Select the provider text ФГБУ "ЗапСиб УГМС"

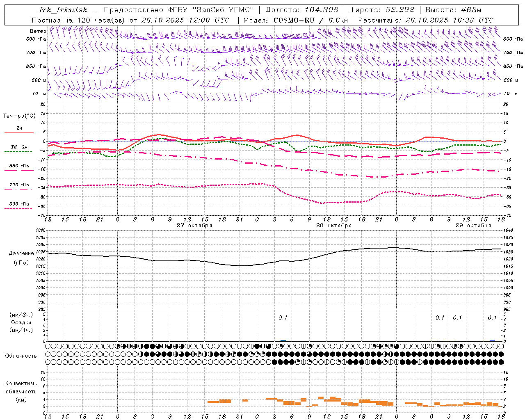[211, 10]
